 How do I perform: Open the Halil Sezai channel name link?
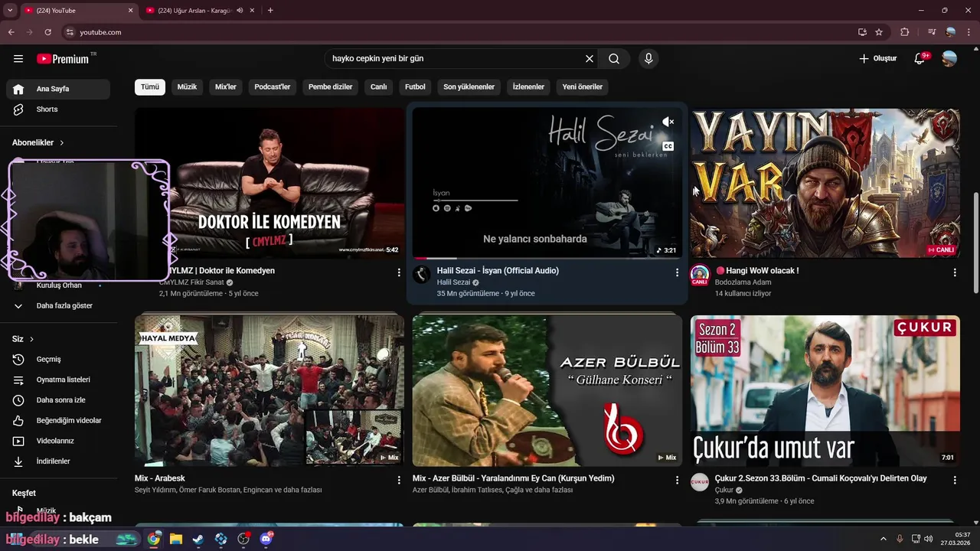[x=453, y=282]
